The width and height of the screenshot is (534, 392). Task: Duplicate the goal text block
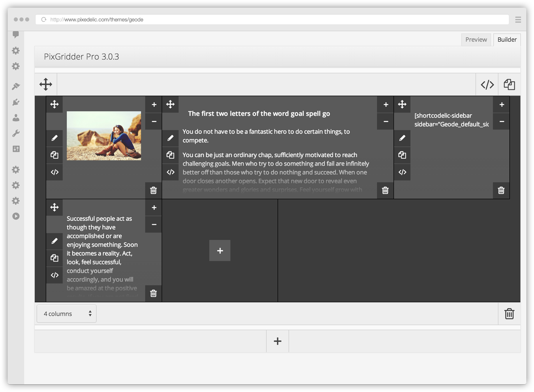[x=170, y=155]
